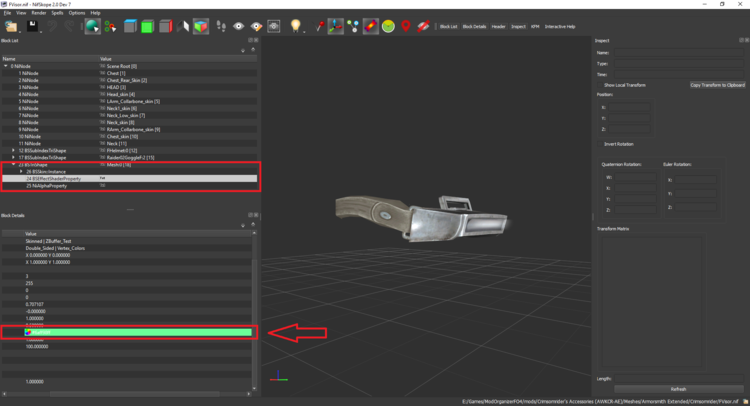Click the red location marker icon
The width and height of the screenshot is (750, 406).
click(x=406, y=26)
